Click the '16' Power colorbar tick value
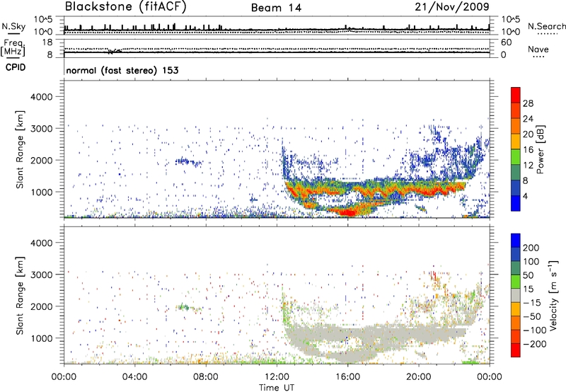The height and width of the screenshot is (392, 566). (x=528, y=150)
